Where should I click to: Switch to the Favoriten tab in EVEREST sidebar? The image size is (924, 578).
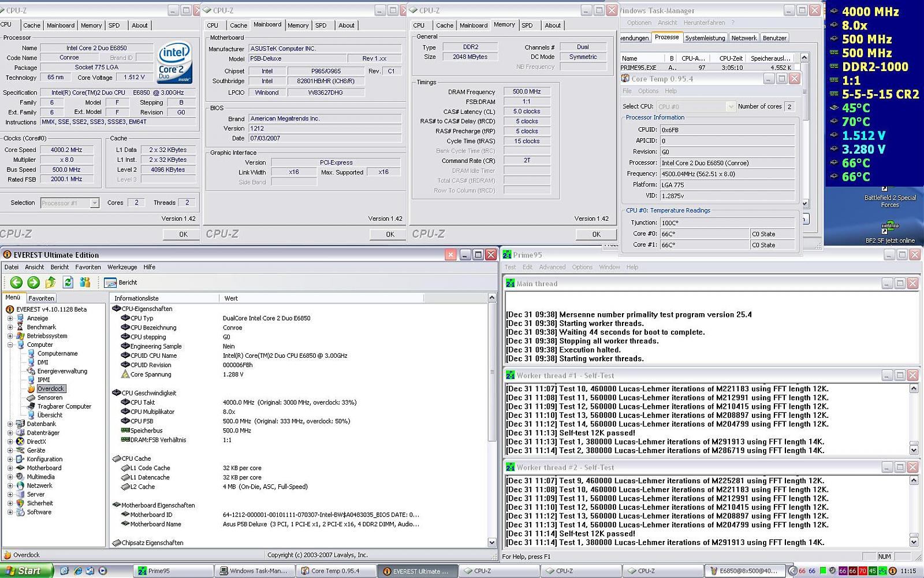click(42, 298)
